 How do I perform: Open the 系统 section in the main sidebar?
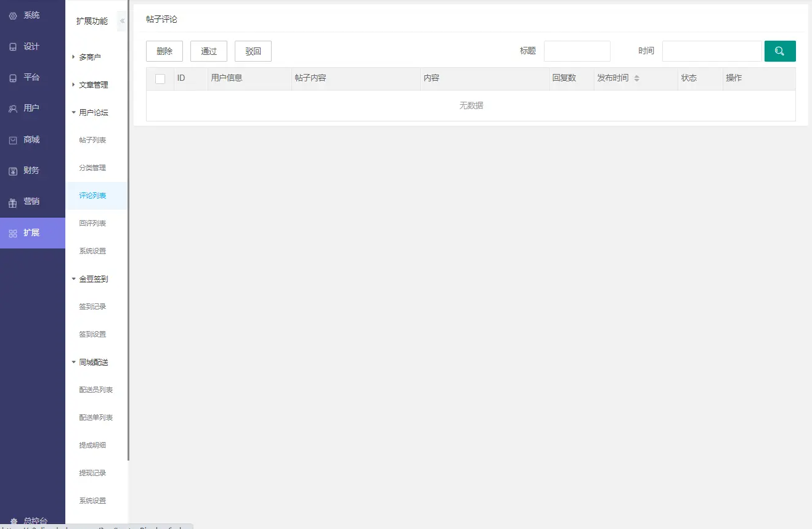point(32,15)
